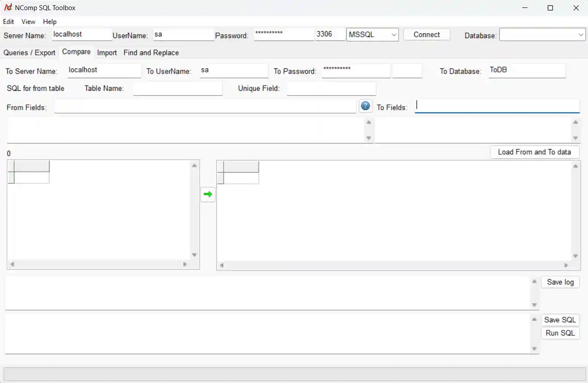Open the MSSQL database type dropdown
The height and width of the screenshot is (383, 588).
372,35
